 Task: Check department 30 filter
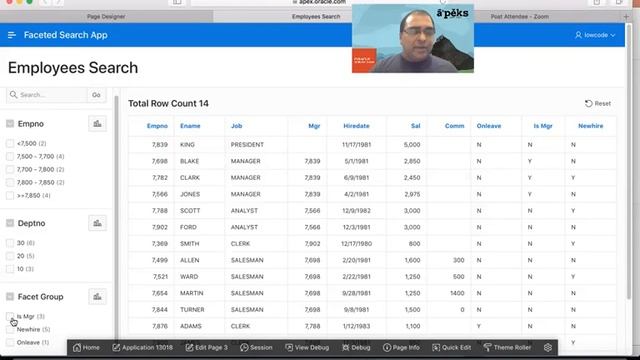coord(10,243)
